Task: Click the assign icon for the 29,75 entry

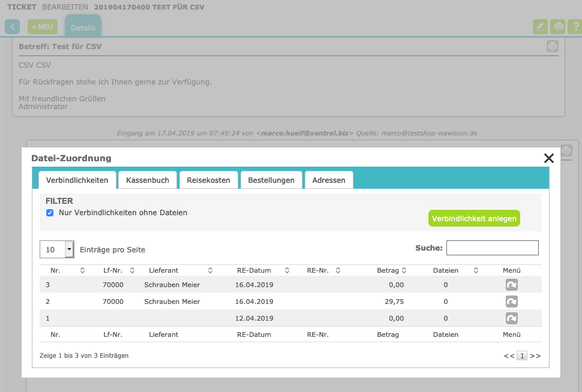Action: point(511,301)
